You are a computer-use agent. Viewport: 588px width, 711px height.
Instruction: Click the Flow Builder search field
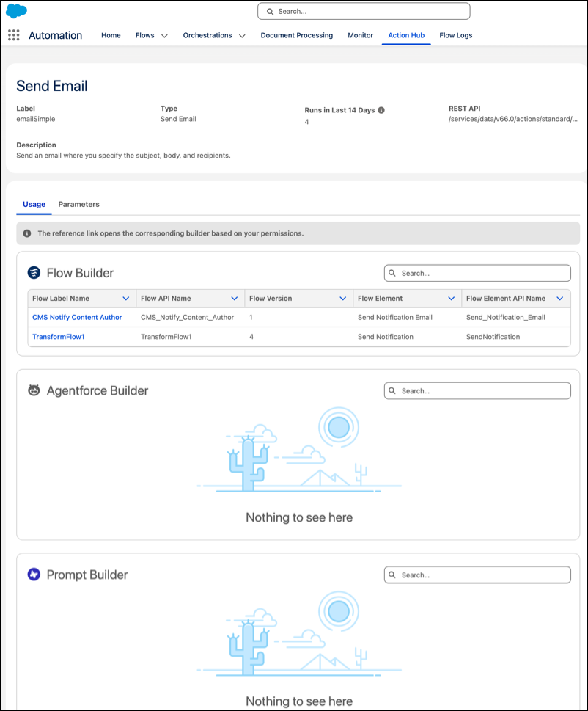point(477,273)
